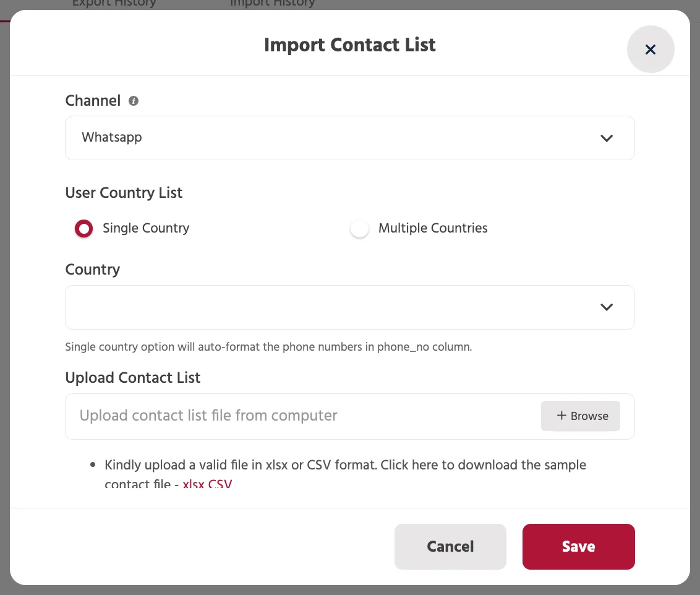The height and width of the screenshot is (595, 700).
Task: Download the CSV sample contact file
Action: (220, 485)
